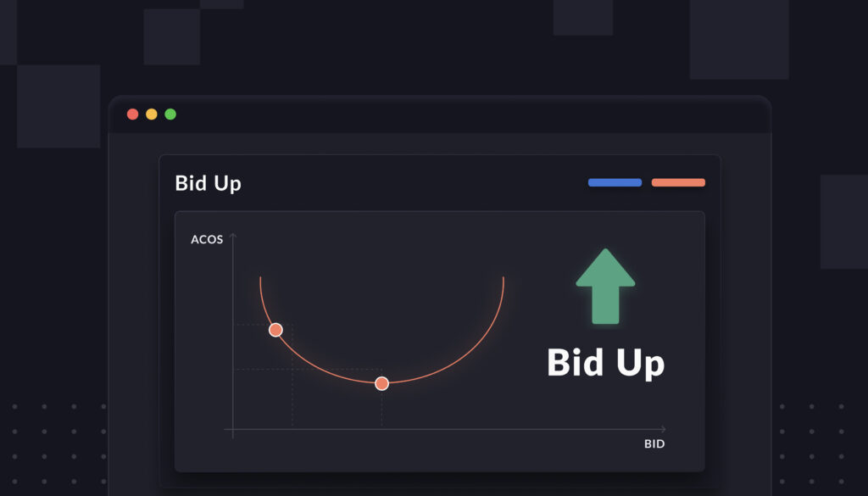Viewport: 868px width, 496px height.
Task: Click the right end of the orange curve
Action: coord(504,279)
